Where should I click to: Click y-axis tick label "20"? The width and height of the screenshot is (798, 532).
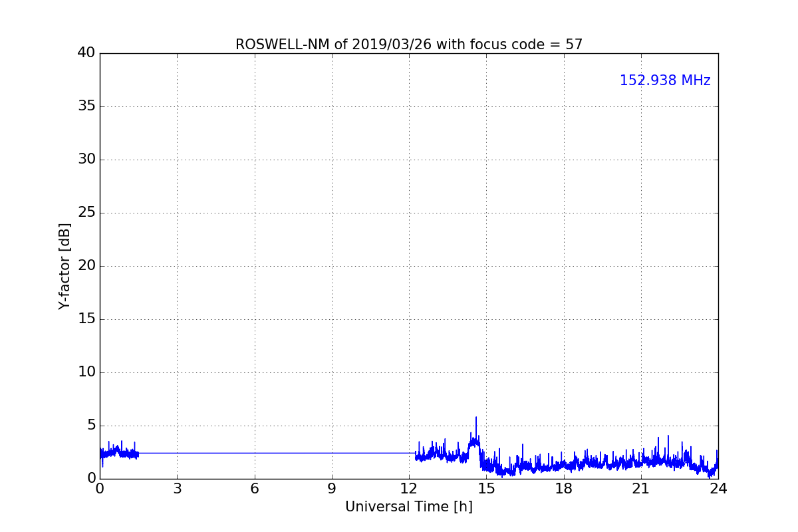86,265
